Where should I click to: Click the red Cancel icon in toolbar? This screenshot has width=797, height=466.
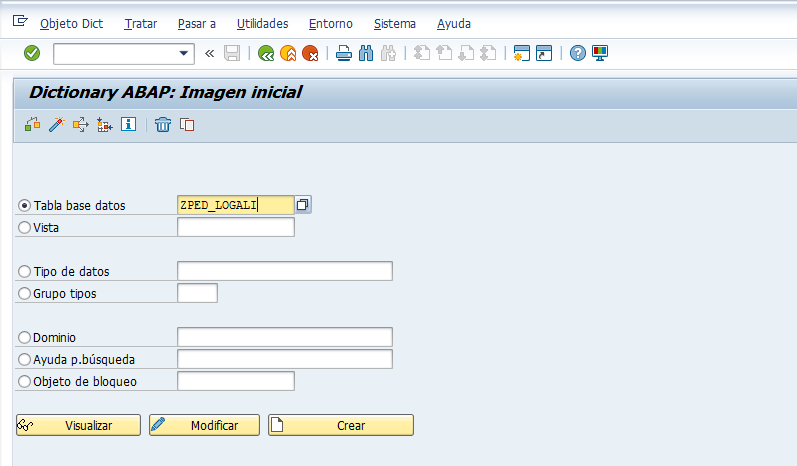tap(310, 53)
